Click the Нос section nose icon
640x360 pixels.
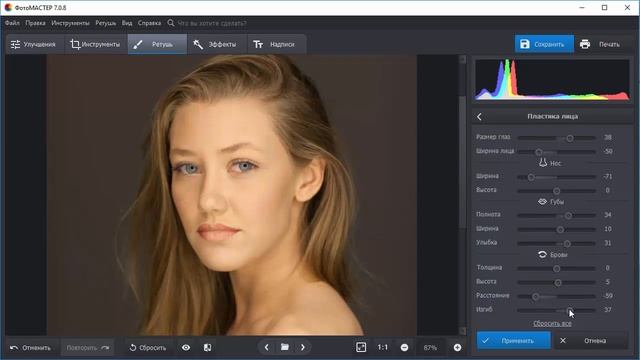click(543, 162)
